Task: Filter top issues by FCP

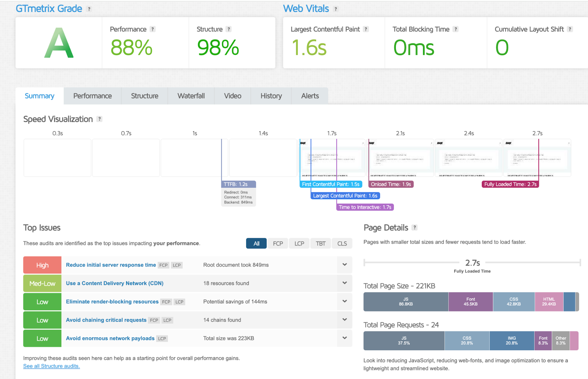Action: 278,243
